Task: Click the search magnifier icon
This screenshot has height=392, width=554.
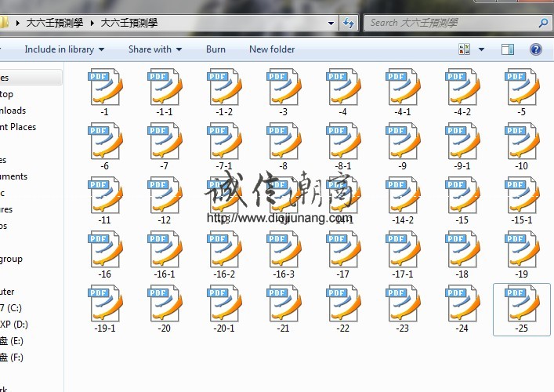Action: pos(543,23)
